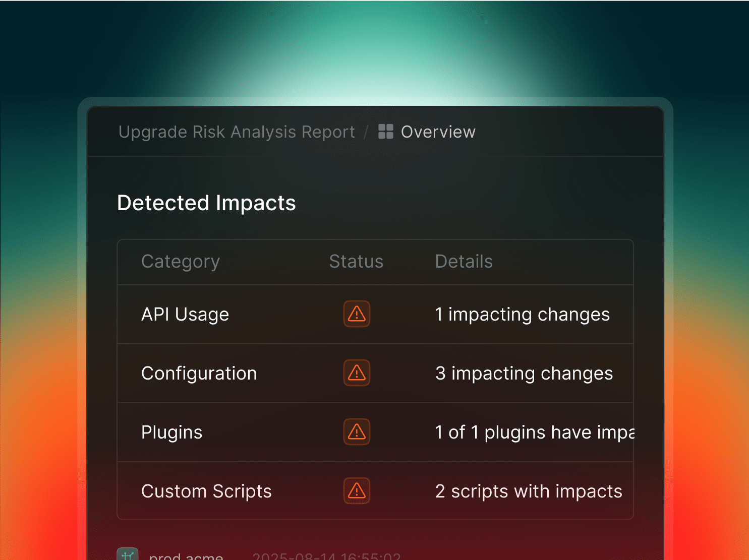Click the Detected Impacts heading
This screenshot has height=560, width=749.
tap(206, 203)
